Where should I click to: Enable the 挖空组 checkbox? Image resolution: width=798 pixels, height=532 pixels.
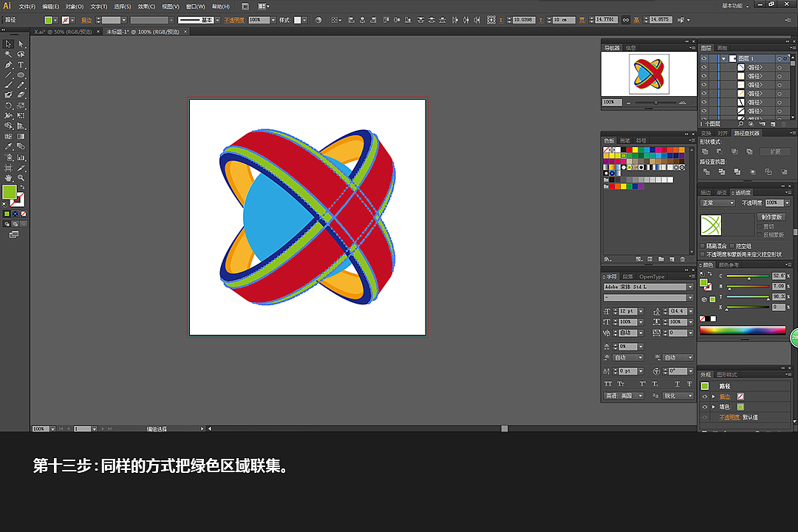(x=731, y=246)
